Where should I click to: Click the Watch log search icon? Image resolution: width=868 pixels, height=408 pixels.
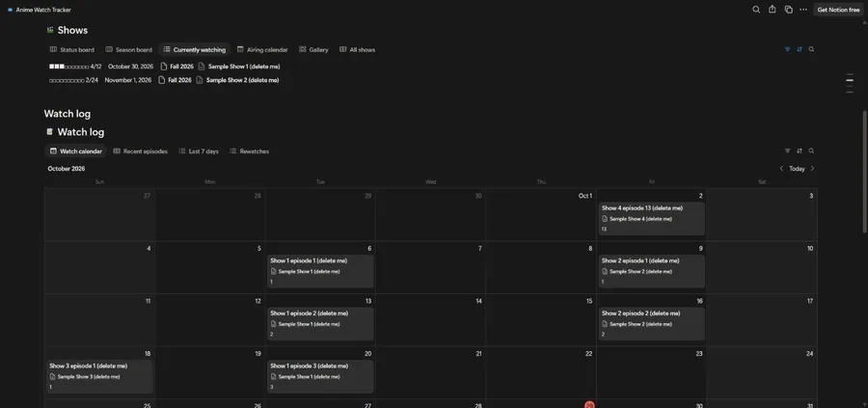click(811, 150)
